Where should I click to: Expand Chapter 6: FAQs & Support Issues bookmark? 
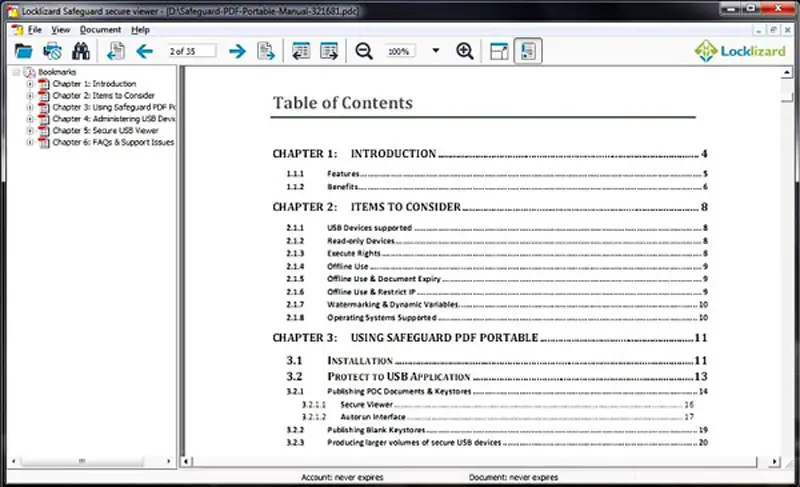(30, 142)
